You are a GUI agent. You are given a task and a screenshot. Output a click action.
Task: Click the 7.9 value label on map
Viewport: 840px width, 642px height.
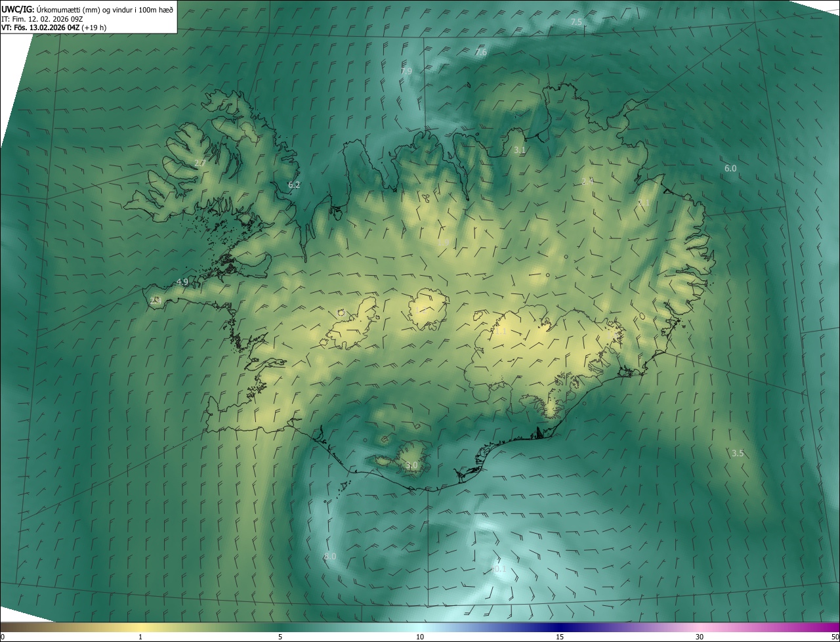[406, 71]
